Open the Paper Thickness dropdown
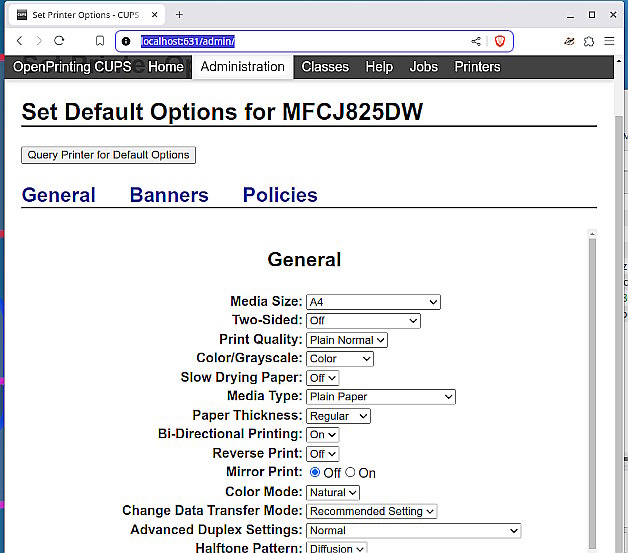The width and height of the screenshot is (628, 553). [x=338, y=416]
